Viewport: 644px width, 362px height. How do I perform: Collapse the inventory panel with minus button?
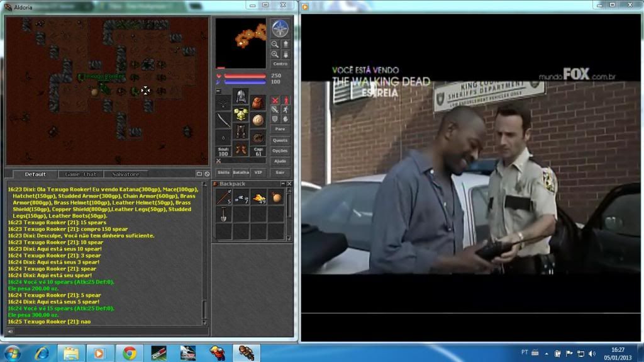tap(218, 91)
